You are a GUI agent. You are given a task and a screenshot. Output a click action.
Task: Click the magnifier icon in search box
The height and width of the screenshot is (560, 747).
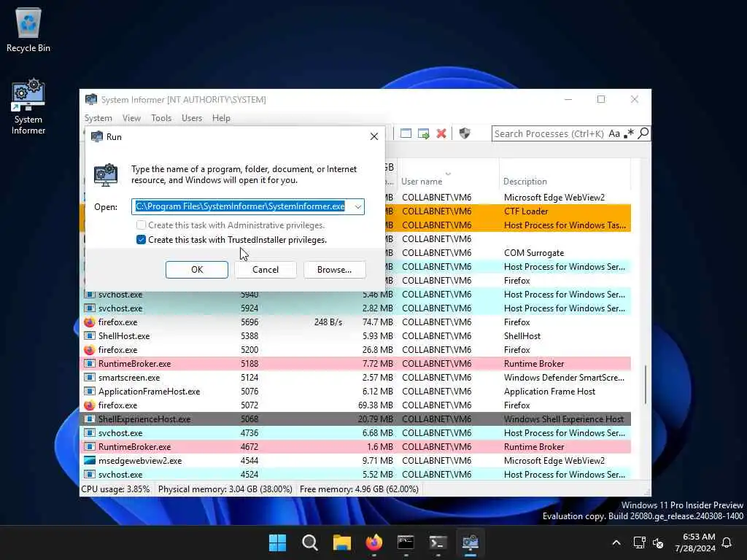[x=643, y=133]
